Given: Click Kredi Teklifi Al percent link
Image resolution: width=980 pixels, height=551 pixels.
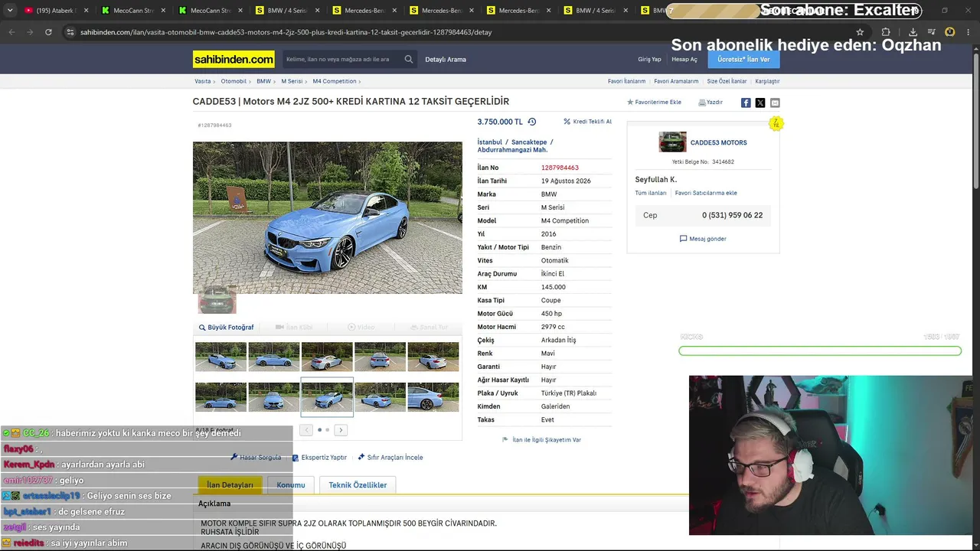Looking at the screenshot, I should pos(587,122).
